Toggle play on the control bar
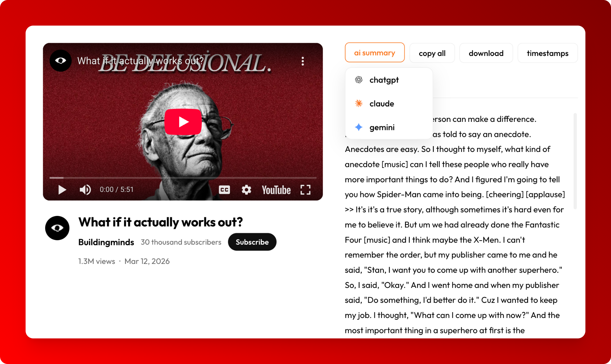Screen dimensions: 611x364 coord(62,189)
